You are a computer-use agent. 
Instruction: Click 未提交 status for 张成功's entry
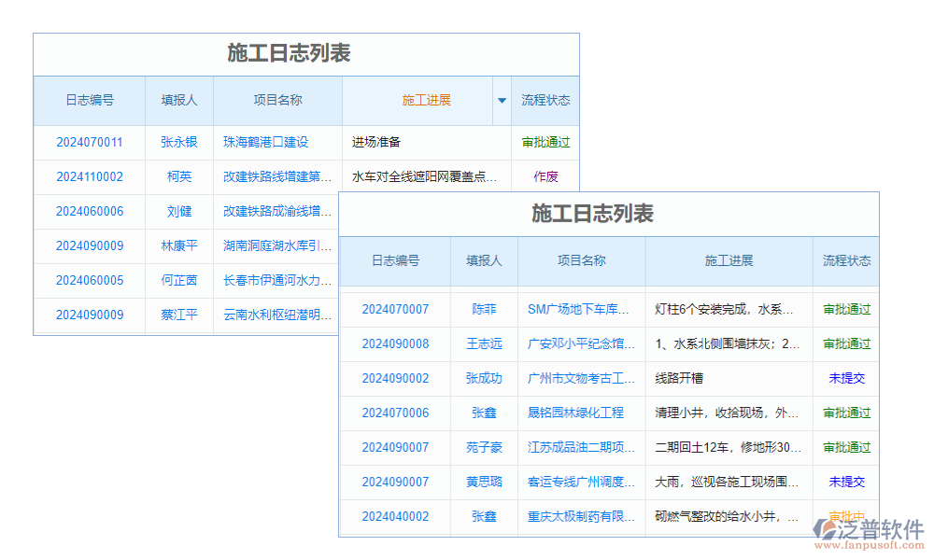[x=846, y=378]
